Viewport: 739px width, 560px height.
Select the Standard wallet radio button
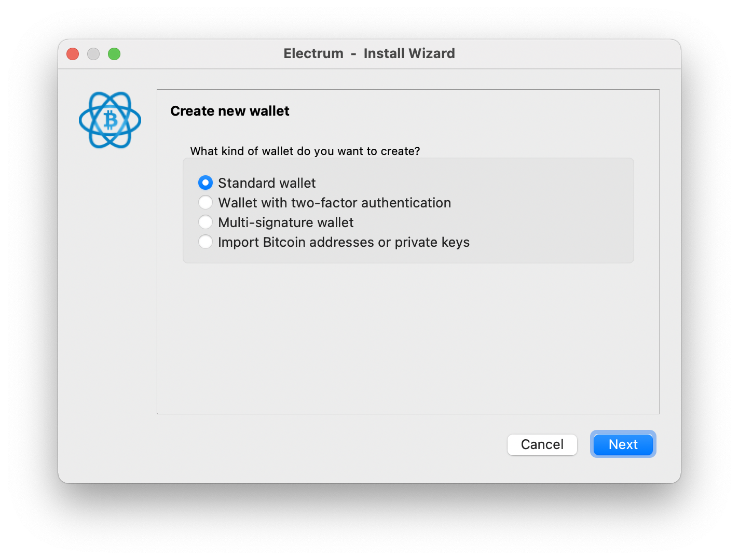206,183
